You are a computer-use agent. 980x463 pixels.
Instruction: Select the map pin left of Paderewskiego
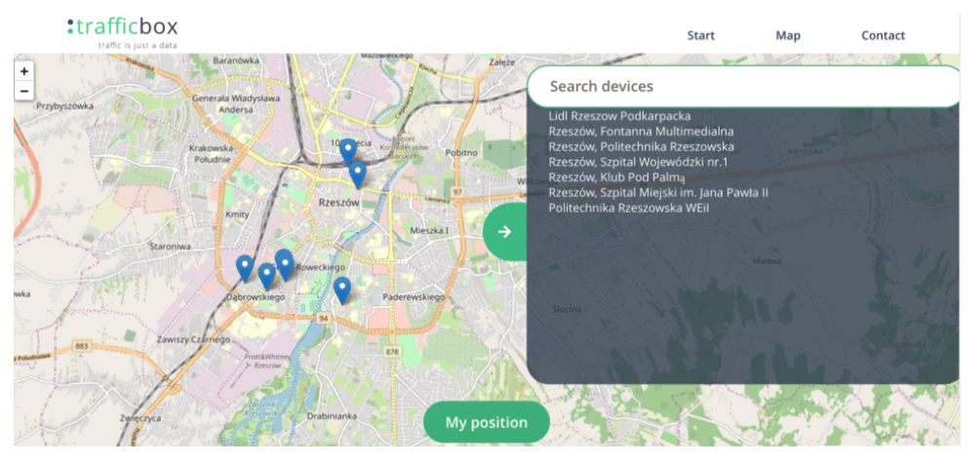(x=342, y=290)
